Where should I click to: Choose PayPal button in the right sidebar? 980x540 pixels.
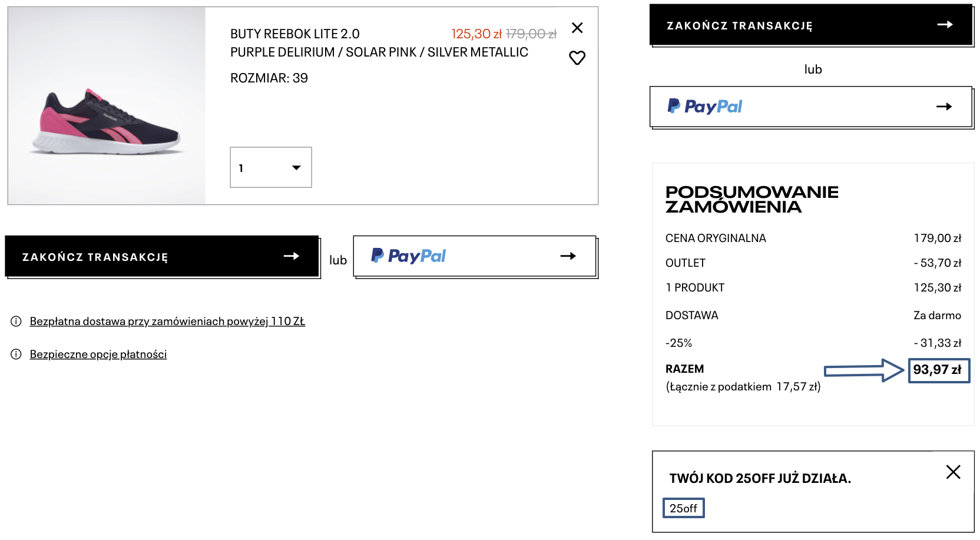[x=810, y=107]
